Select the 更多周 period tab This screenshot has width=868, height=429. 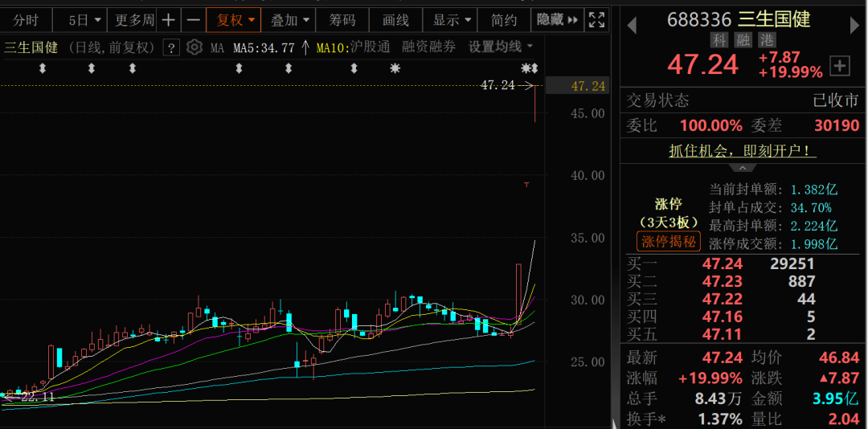tap(133, 20)
